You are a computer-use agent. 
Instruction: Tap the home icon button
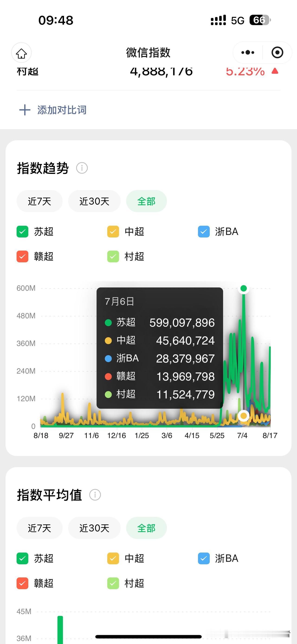coord(21,53)
